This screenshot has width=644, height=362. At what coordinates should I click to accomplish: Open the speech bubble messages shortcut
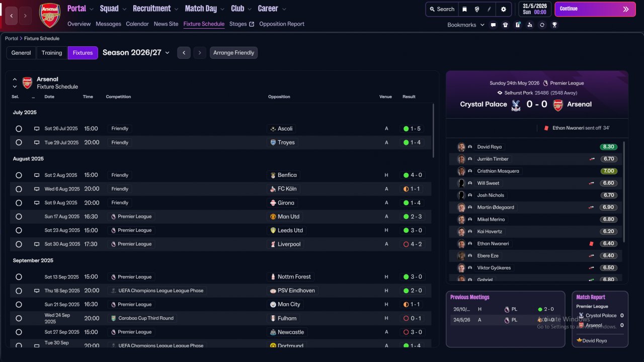pyautogui.click(x=493, y=25)
